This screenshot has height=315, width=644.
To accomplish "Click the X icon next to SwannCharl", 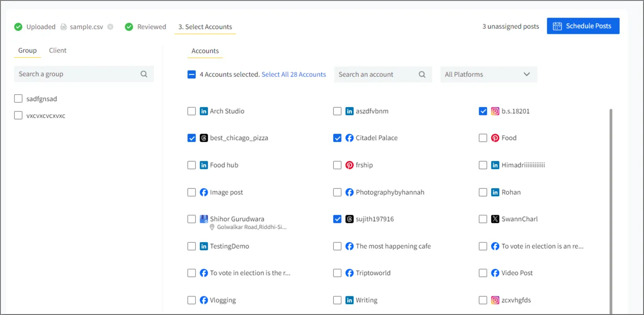I will point(495,219).
